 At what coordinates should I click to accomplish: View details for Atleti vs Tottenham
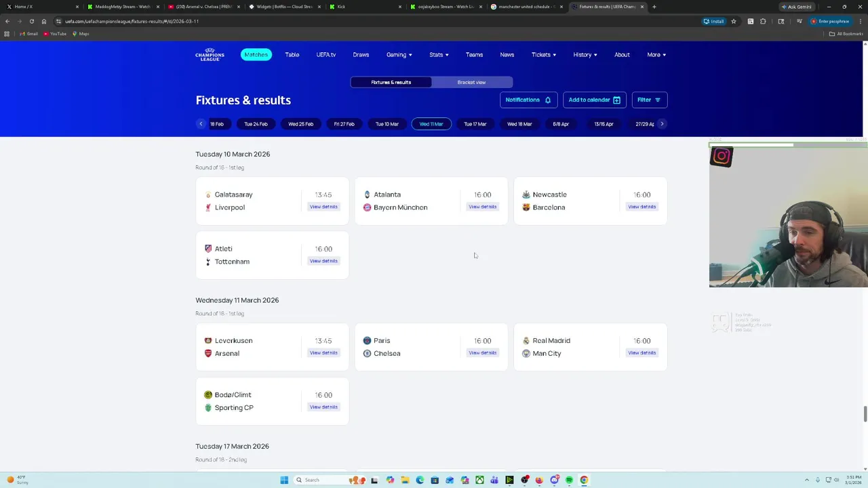point(323,261)
